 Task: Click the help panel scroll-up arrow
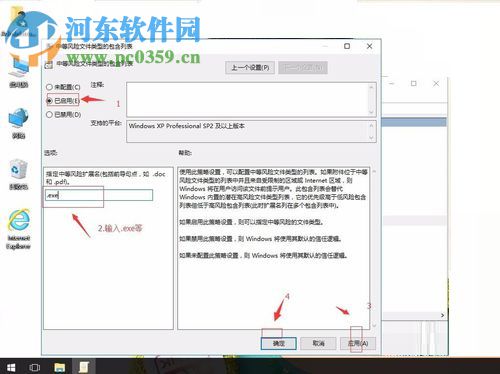374,171
